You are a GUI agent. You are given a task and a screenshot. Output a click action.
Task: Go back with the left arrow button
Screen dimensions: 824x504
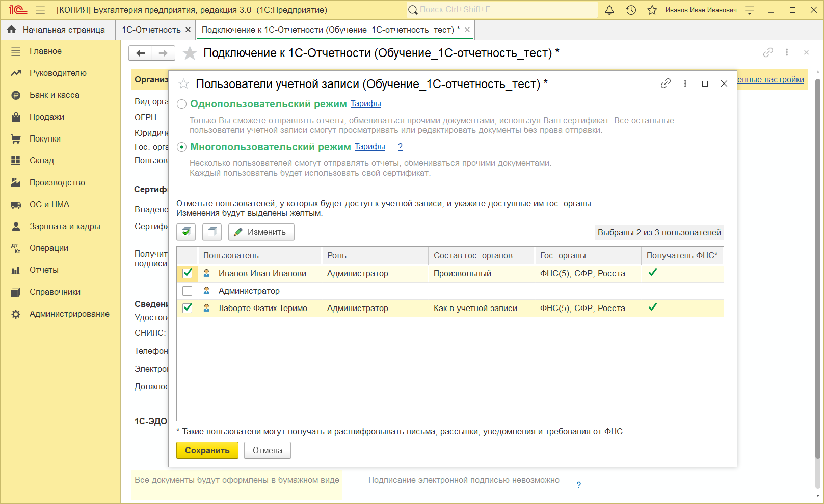pos(140,53)
